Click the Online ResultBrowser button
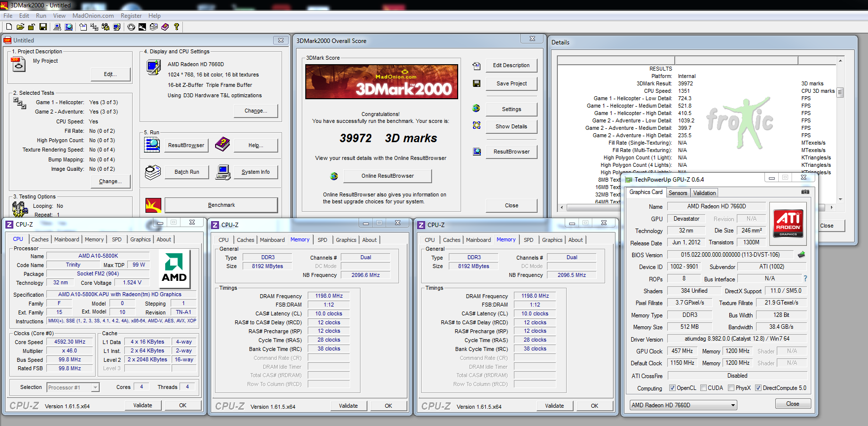Viewport: 868px width, 426px height. [x=388, y=176]
